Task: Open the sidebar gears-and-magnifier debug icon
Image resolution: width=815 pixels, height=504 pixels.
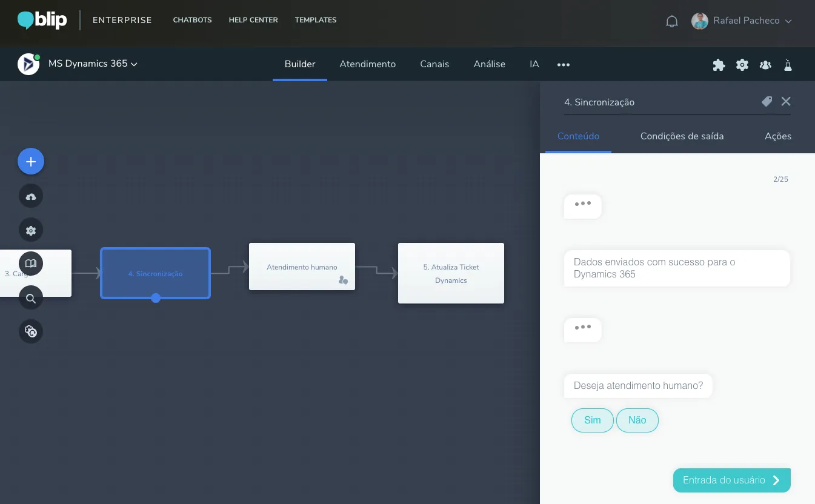Action: [31, 331]
